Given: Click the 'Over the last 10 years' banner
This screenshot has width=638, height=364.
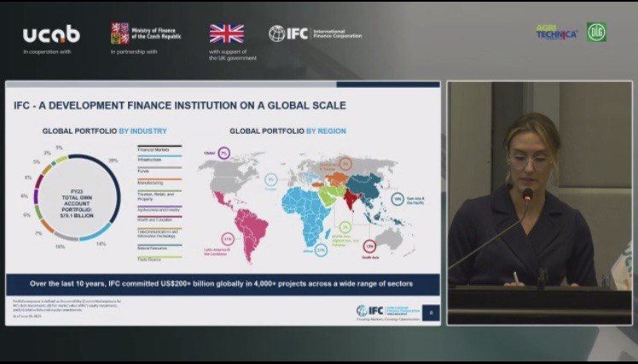Looking at the screenshot, I should pyautogui.click(x=223, y=284).
